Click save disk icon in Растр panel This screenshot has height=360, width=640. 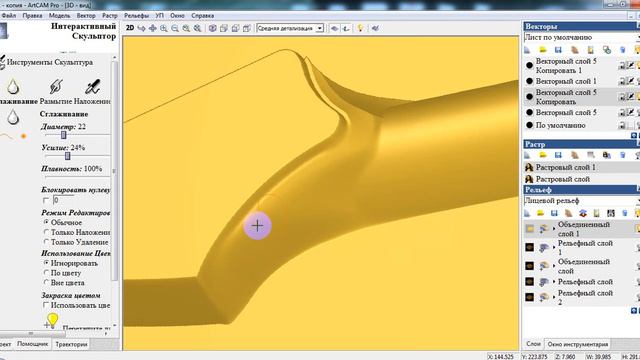pyautogui.click(x=558, y=155)
